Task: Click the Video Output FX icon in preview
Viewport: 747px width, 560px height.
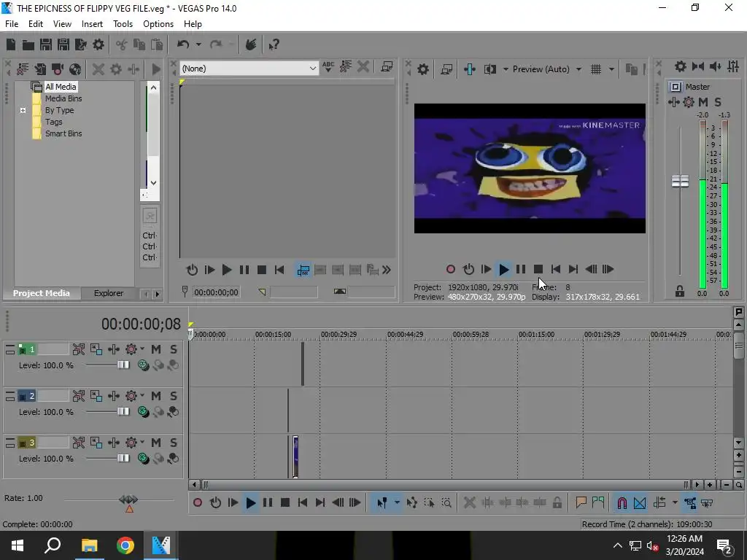Action: point(470,69)
